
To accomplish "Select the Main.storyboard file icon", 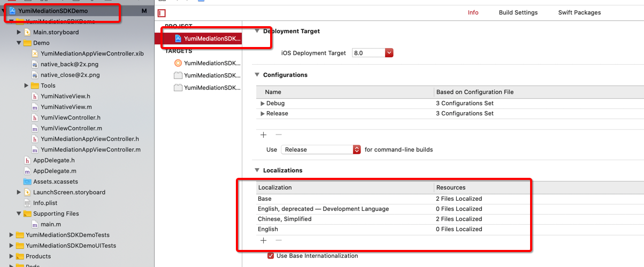I will tap(28, 32).
